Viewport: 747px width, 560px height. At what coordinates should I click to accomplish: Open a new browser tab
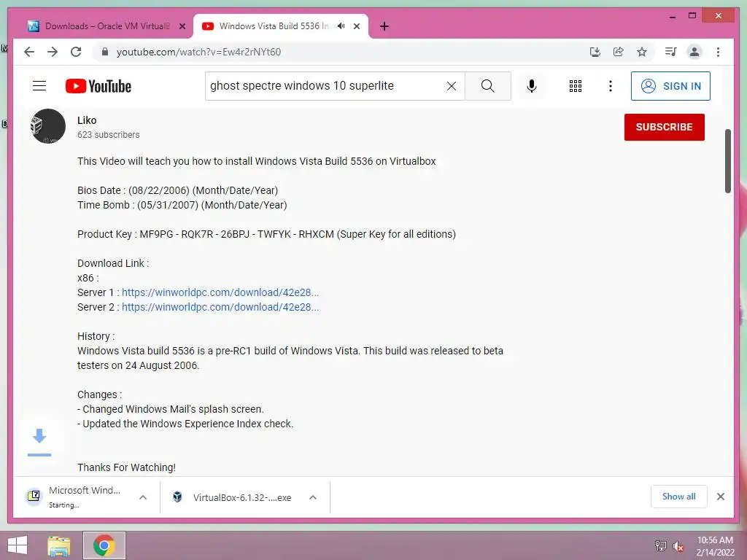tap(384, 26)
